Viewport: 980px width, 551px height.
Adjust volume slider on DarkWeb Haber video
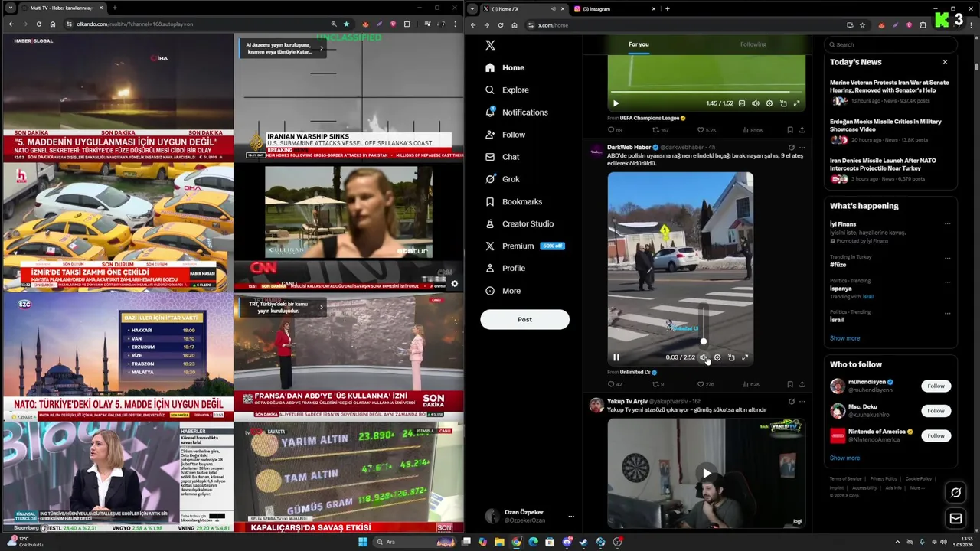[x=703, y=325]
